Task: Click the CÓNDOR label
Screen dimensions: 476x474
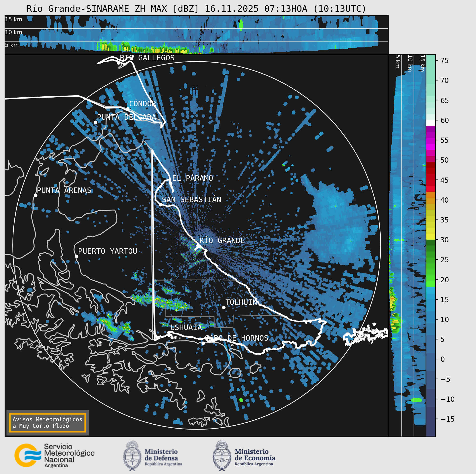Action: (x=143, y=104)
